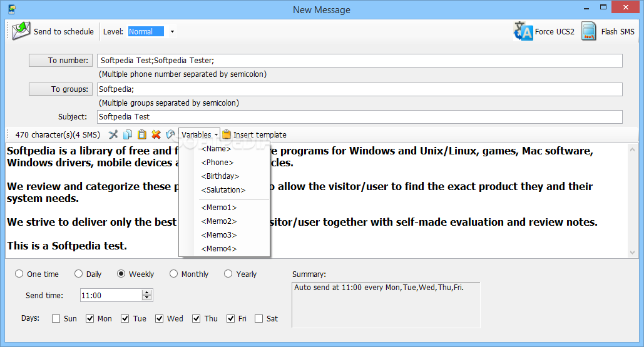The image size is (644, 347).
Task: Click the Insert template label
Action: [x=260, y=134]
